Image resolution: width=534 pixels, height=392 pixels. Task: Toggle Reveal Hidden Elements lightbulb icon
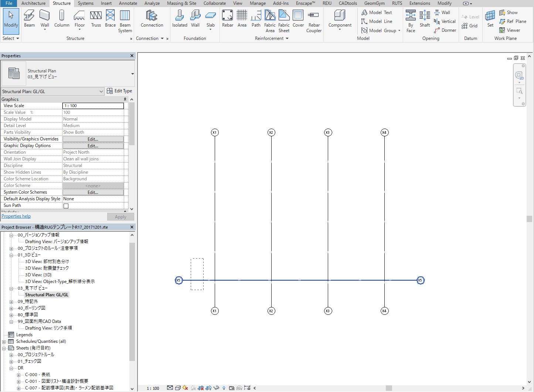224,388
